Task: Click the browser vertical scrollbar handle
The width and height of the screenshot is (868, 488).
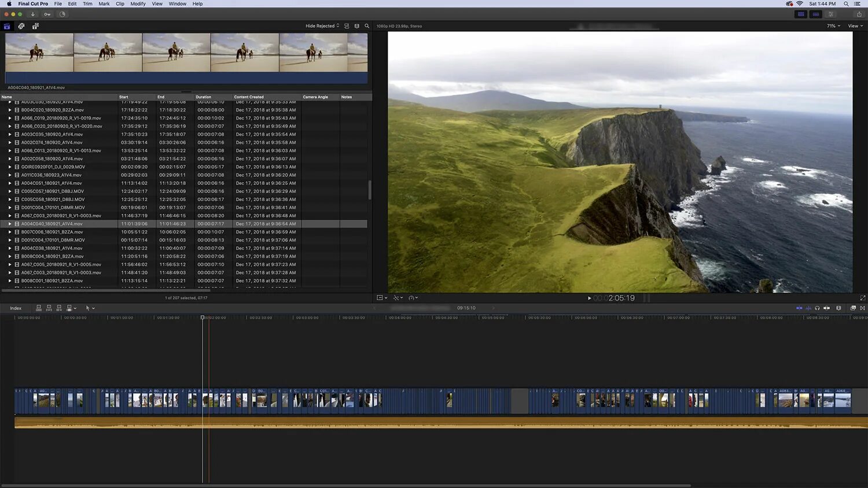Action: 370,190
